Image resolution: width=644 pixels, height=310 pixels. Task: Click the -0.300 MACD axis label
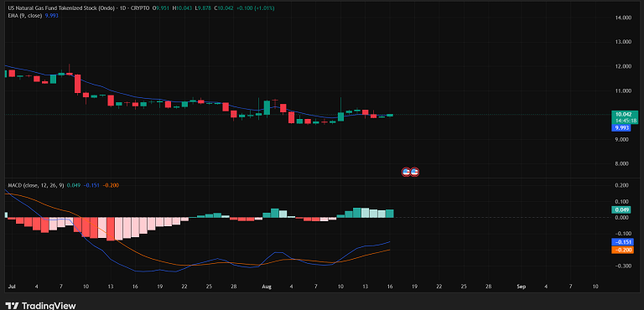[x=623, y=266]
